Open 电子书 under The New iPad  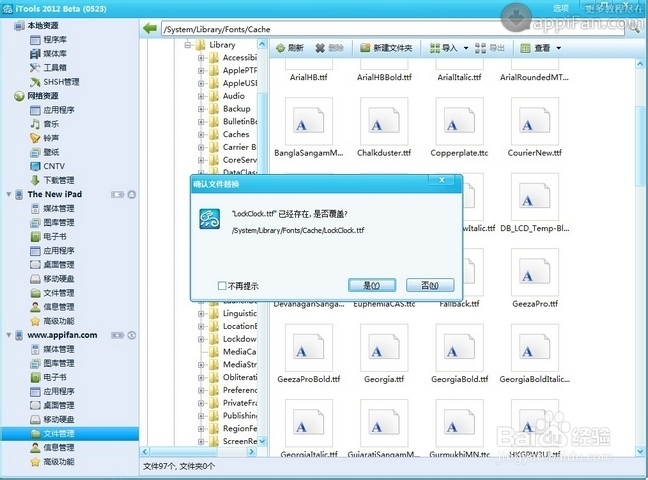(x=48, y=236)
